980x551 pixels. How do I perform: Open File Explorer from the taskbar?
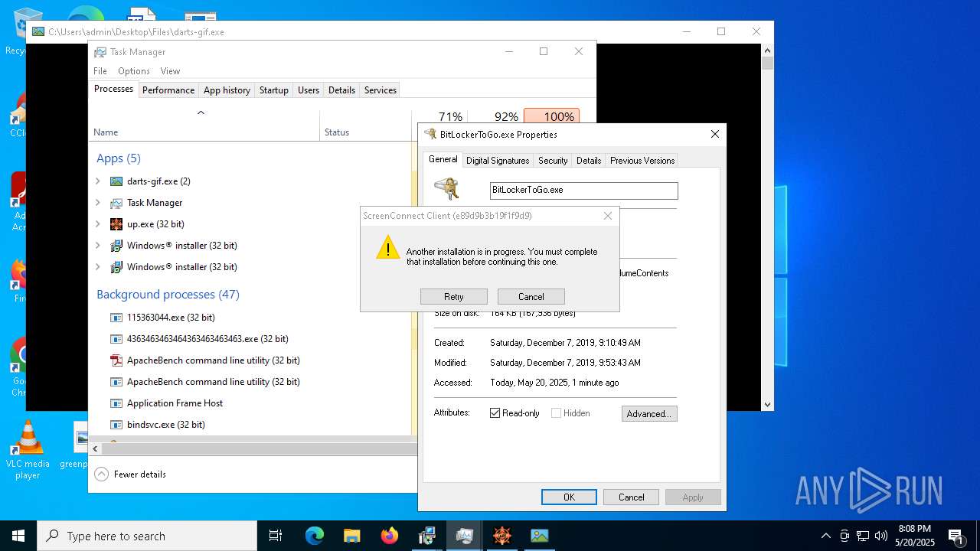[x=352, y=536]
